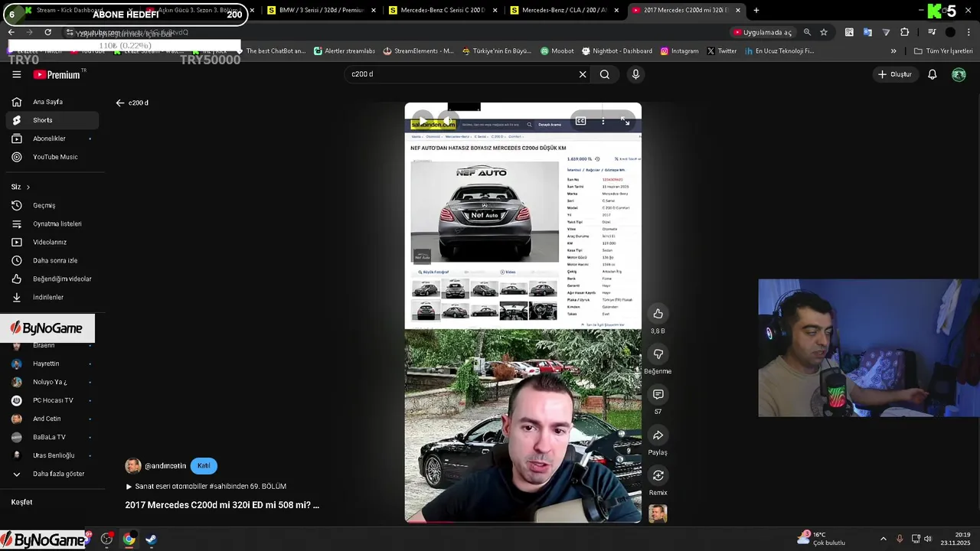Switch to BMW 3 Serisi 320d tab
This screenshot has width=980, height=551.
pyautogui.click(x=317, y=11)
